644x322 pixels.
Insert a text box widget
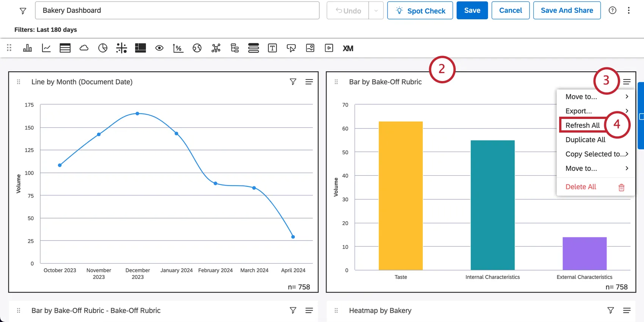tap(272, 48)
